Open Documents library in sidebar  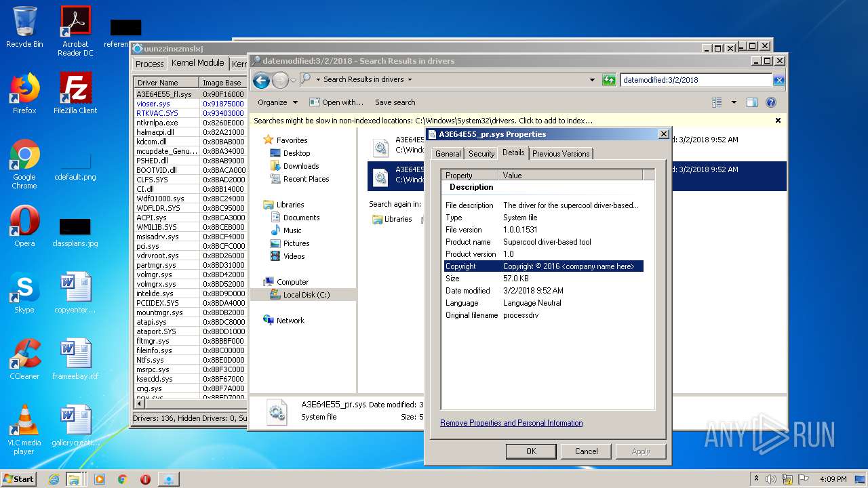tap(301, 218)
